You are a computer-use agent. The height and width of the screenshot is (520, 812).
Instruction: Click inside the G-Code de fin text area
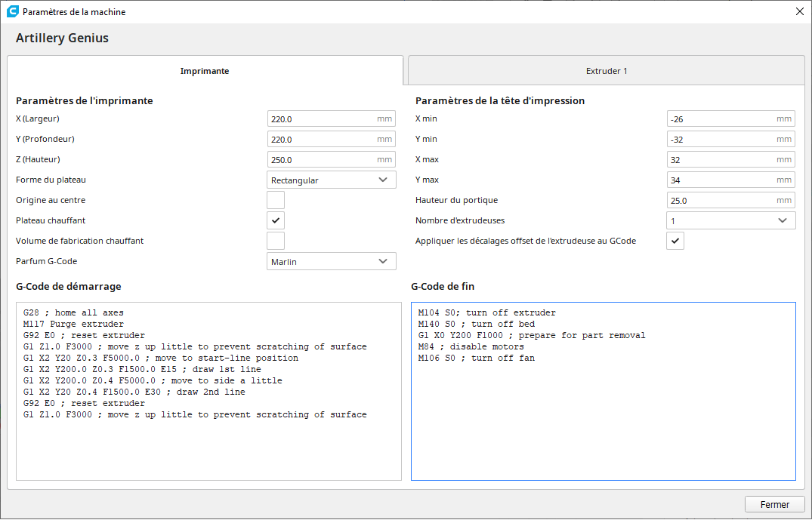click(x=604, y=392)
